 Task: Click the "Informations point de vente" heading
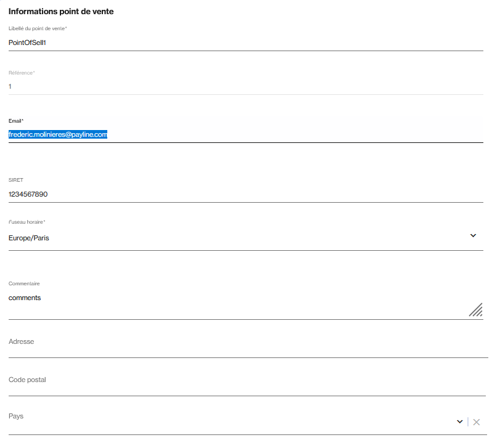coord(61,12)
